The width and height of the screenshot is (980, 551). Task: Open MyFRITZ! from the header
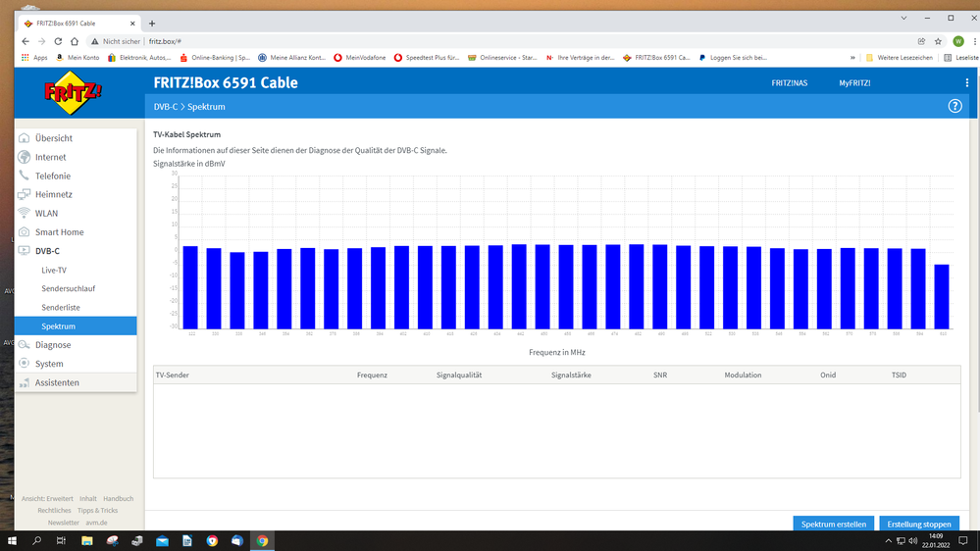[854, 82]
